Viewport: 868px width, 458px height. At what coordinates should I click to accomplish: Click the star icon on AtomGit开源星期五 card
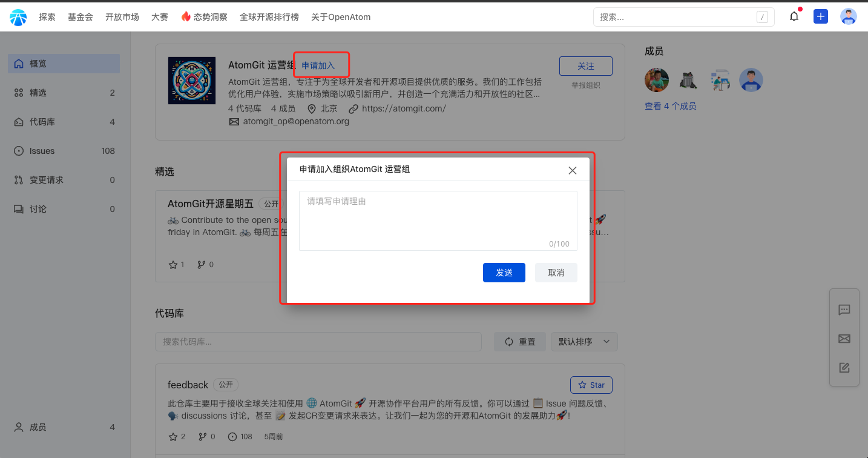[x=173, y=265]
